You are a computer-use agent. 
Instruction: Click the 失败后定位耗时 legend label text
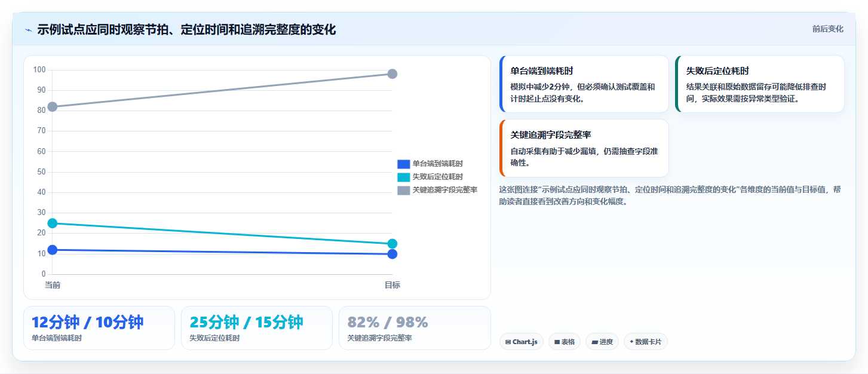pos(437,177)
